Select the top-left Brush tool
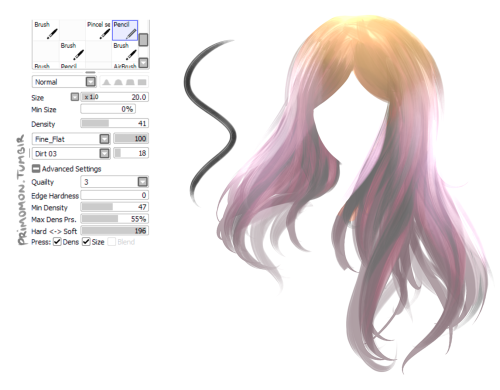This screenshot has height=390, width=500. coord(46,30)
